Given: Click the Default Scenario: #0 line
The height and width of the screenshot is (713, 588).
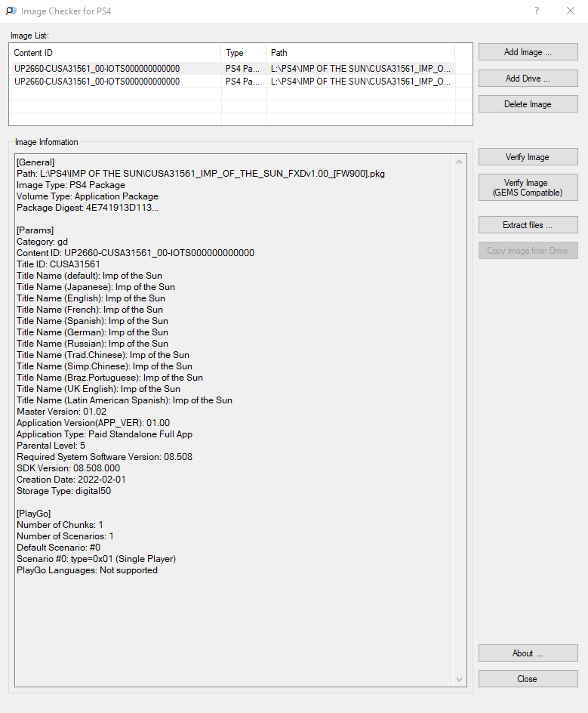Looking at the screenshot, I should pos(59,548).
